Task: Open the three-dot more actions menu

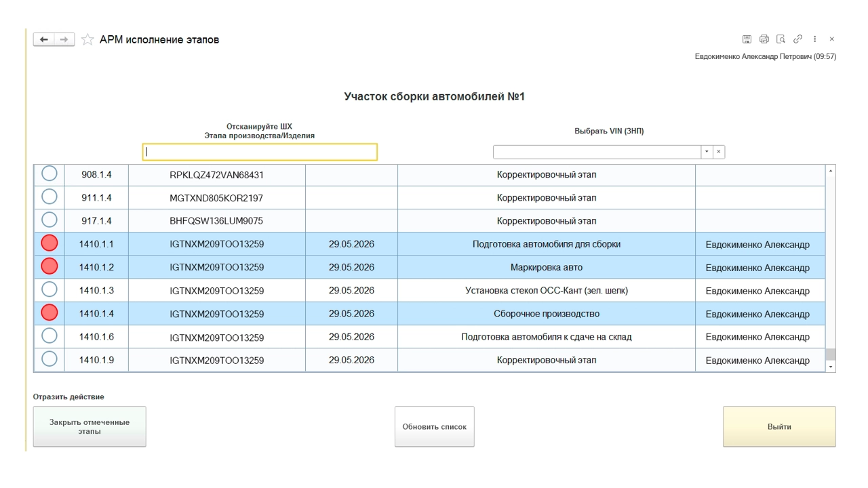Action: tap(815, 39)
